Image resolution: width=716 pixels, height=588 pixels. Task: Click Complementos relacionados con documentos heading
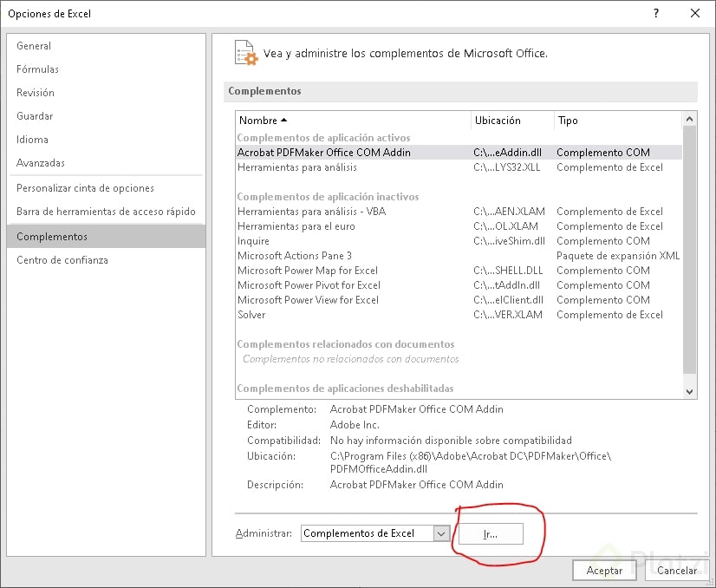click(346, 344)
